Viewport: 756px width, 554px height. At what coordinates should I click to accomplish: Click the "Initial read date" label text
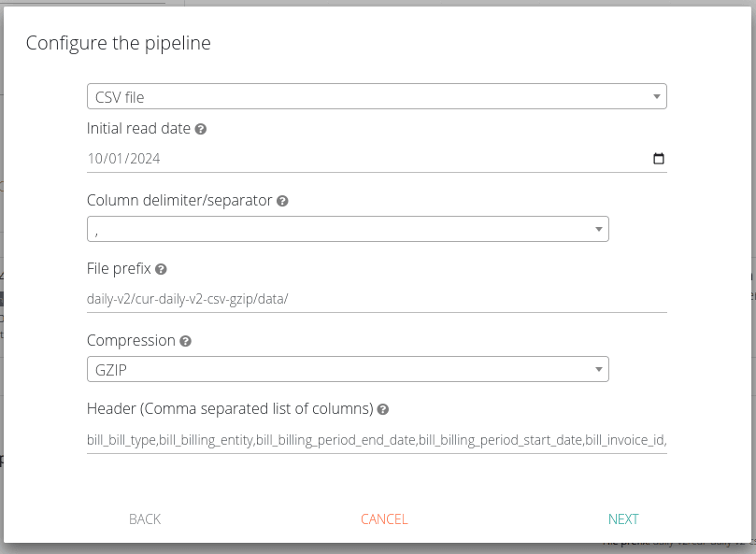point(138,129)
